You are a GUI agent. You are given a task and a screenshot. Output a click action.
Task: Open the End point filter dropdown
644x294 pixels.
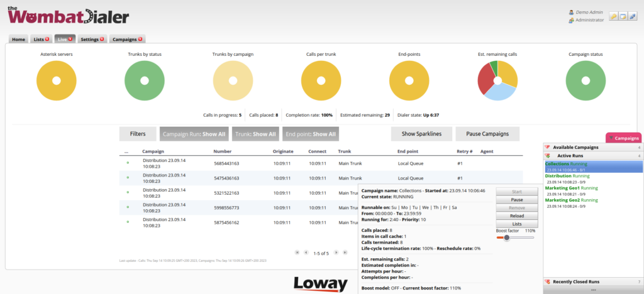click(311, 134)
